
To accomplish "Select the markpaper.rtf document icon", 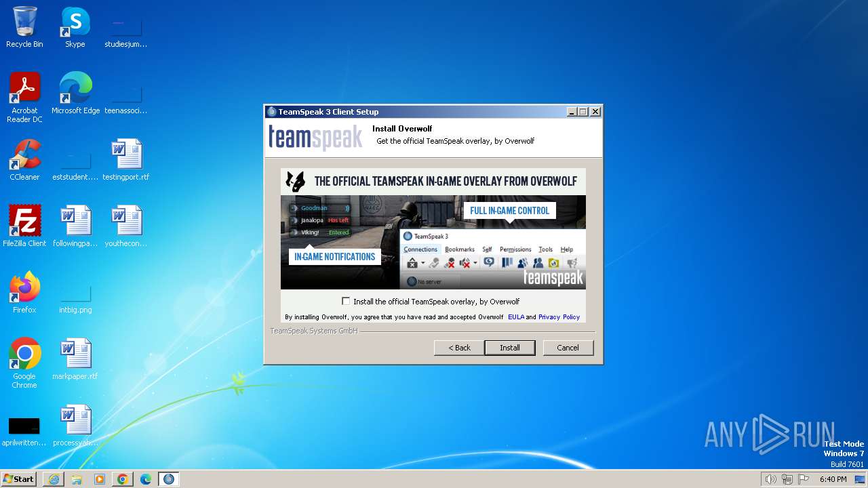I will tap(75, 359).
